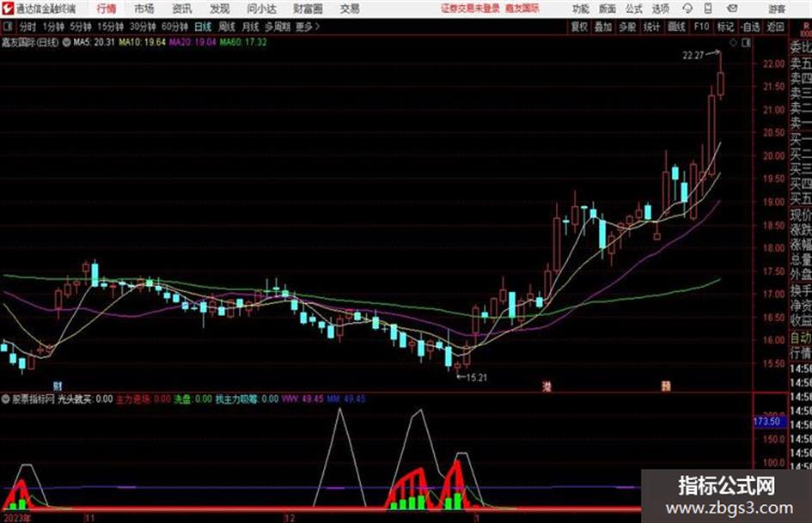Click the MA10: 19.64 indicator value
Image resolution: width=812 pixels, height=523 pixels.
143,42
